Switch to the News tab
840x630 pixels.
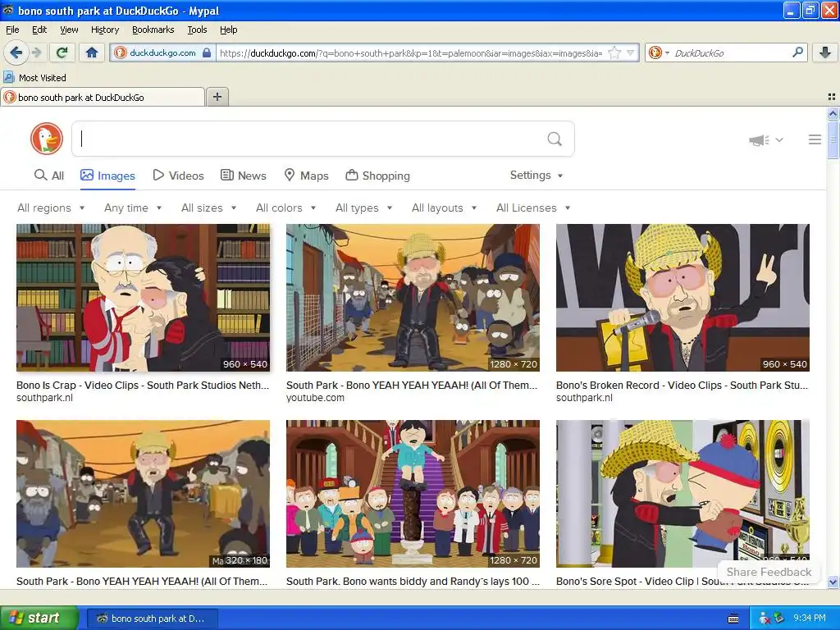(x=243, y=176)
